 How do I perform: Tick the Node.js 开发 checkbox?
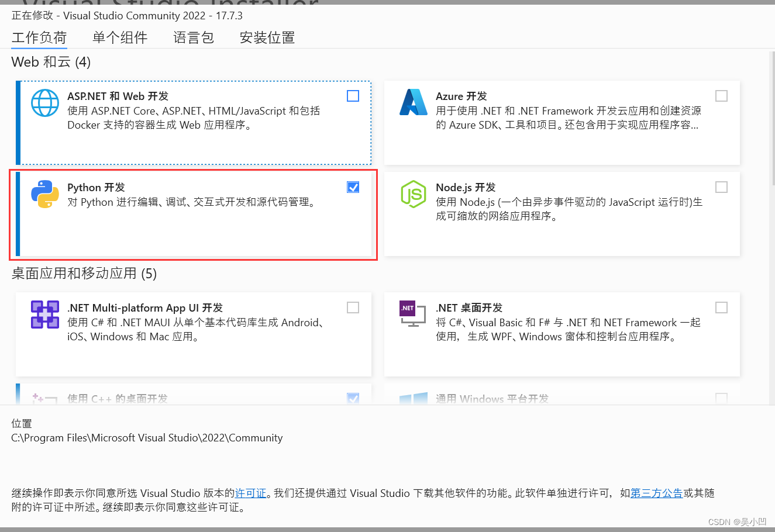(x=722, y=187)
